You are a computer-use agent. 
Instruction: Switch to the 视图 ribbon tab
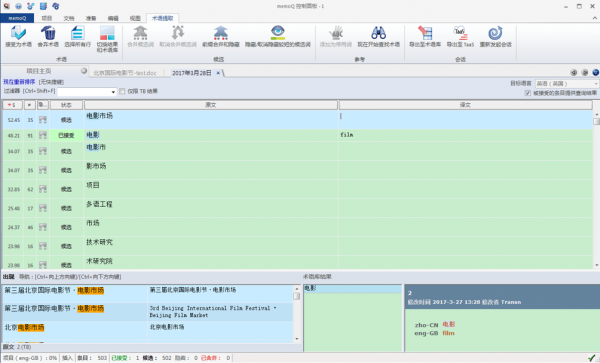point(135,18)
